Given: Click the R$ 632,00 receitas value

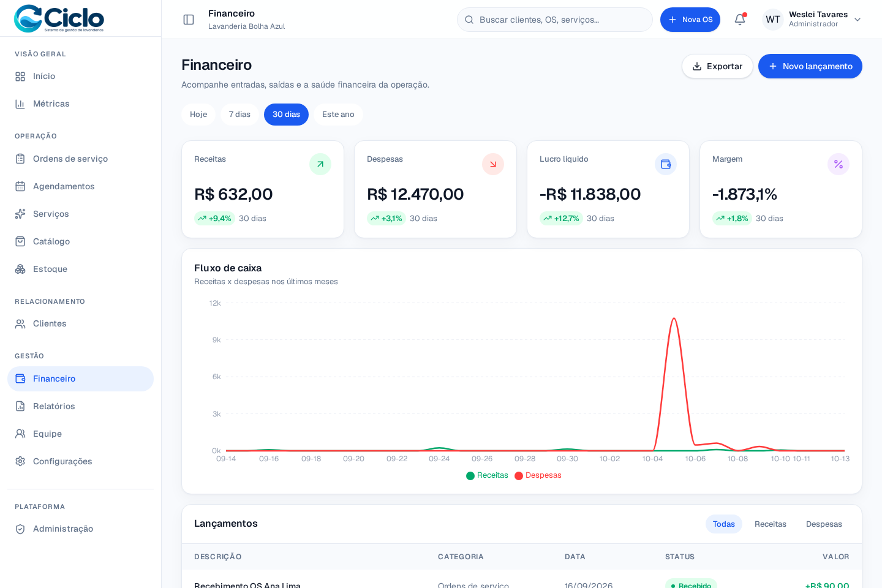Looking at the screenshot, I should [x=233, y=195].
